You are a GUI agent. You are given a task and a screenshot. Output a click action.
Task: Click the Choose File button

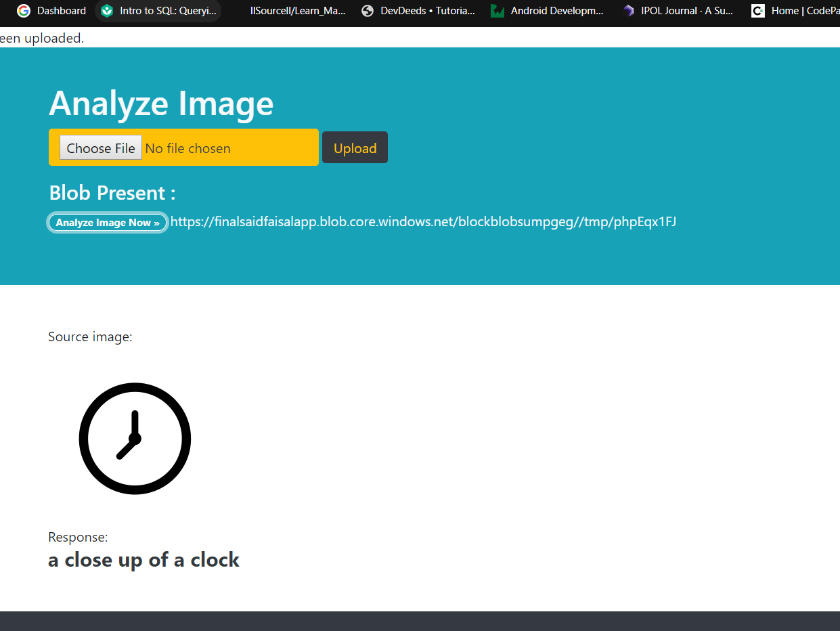[x=100, y=148]
